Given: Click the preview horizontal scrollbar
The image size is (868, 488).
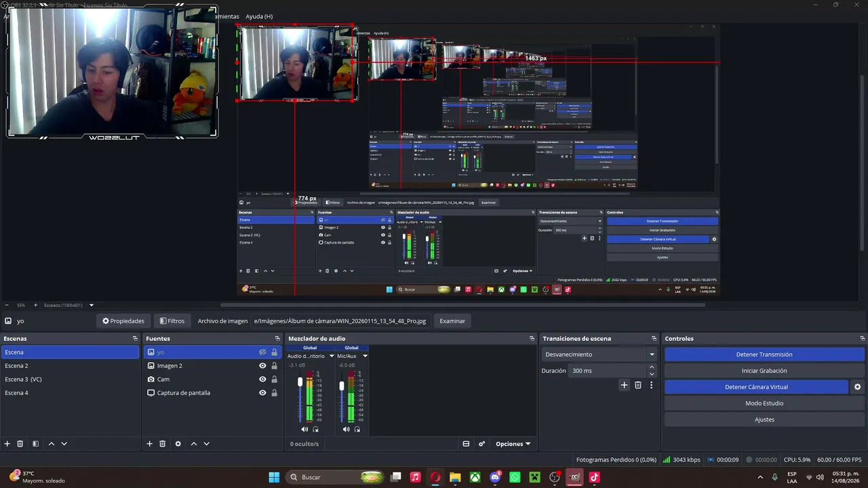Looking at the screenshot, I should pyautogui.click(x=462, y=305).
